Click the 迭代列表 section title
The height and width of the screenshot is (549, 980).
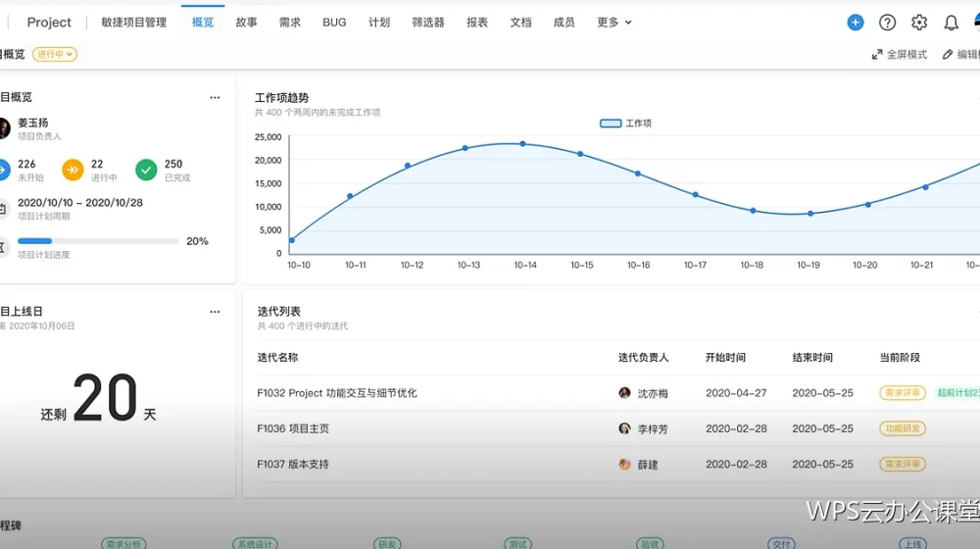point(278,311)
